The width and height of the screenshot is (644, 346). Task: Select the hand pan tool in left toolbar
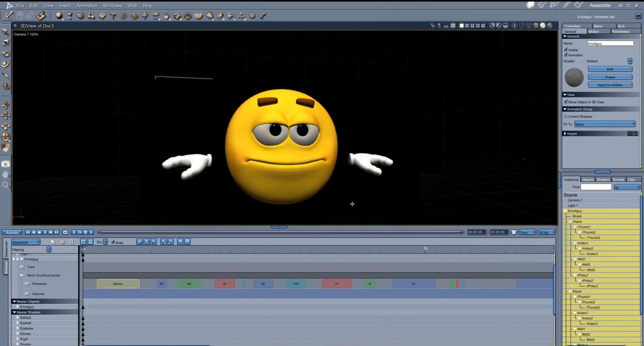coord(6,174)
